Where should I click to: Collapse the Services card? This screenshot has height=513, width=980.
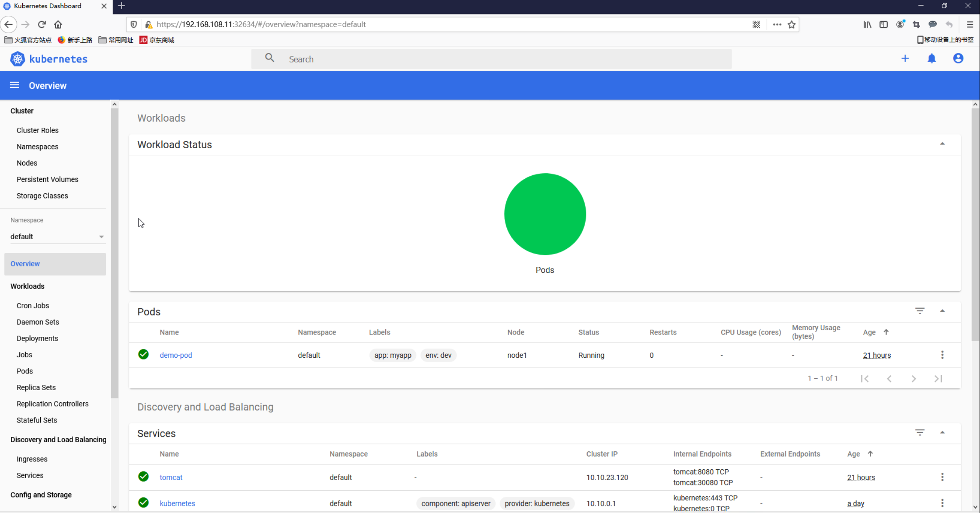click(x=942, y=433)
